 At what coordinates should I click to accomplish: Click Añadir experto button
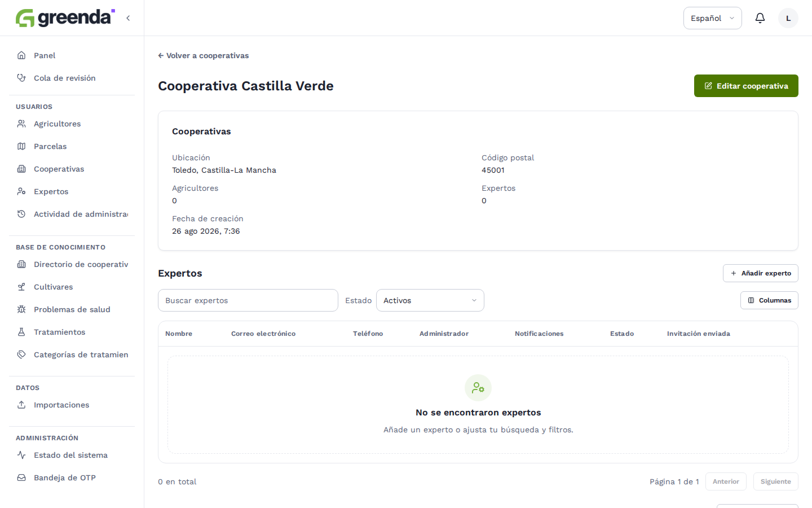coord(761,273)
